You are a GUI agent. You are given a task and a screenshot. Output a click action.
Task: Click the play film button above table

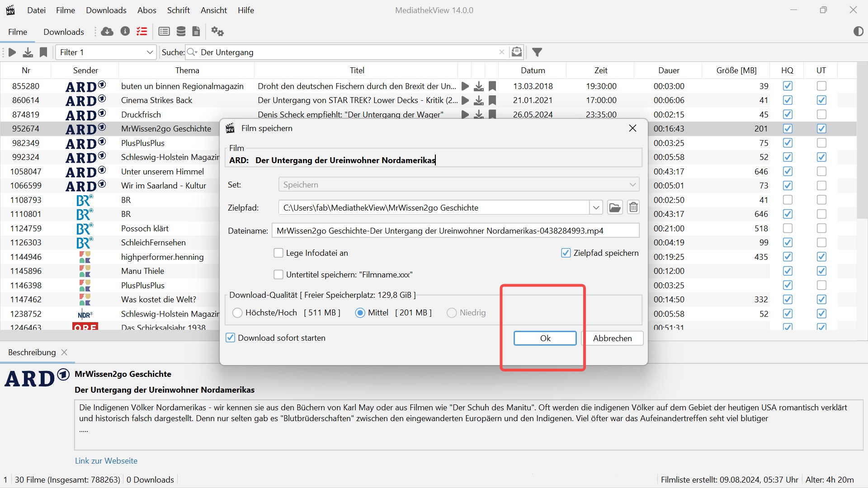13,52
